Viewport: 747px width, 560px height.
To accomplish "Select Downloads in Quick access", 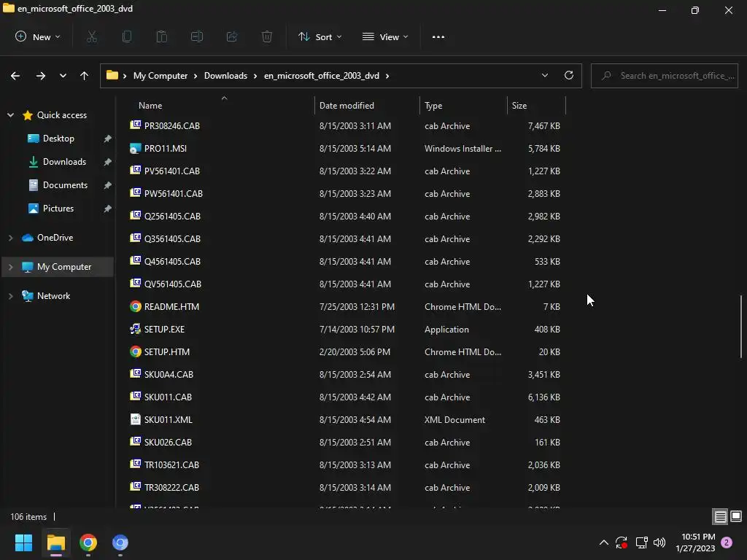I will 64,161.
